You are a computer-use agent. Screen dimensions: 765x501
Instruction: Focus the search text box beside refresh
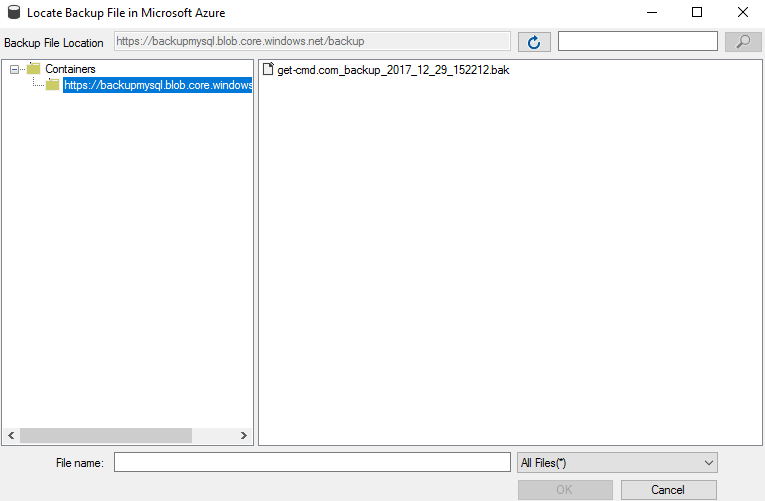coord(638,41)
